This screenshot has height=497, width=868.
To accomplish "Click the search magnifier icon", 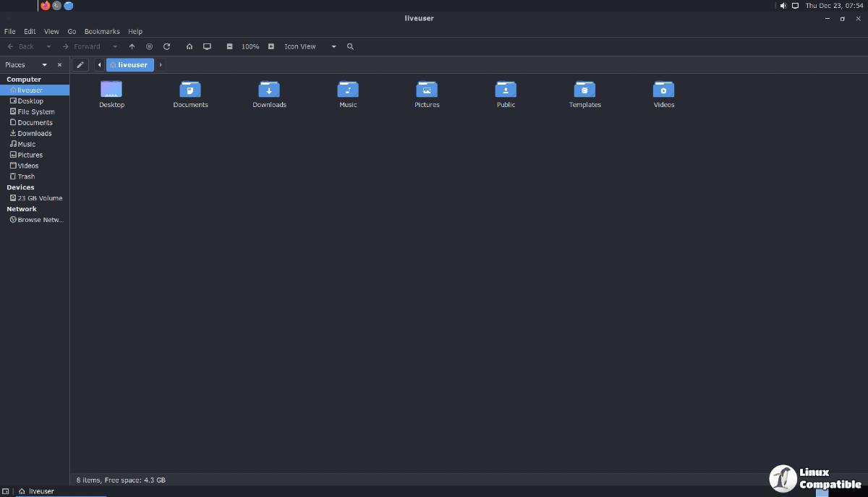I will pos(350,46).
